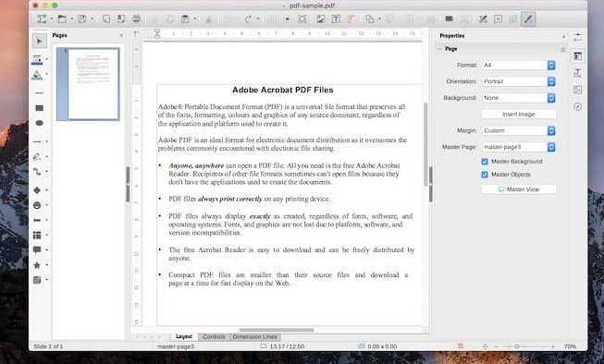
Task: Toggle the highlighted Draw Functions pen icon
Action: 528,18
